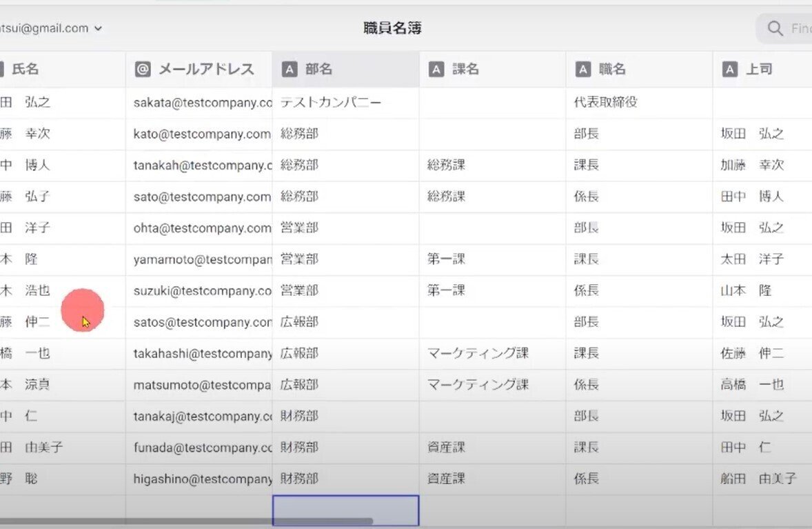This screenshot has width=812, height=529.
Task: Click the メールアドレス column header label
Action: (x=200, y=69)
